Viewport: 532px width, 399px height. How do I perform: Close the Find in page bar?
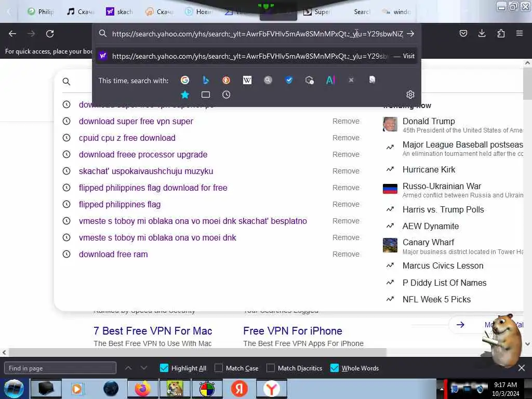pyautogui.click(x=522, y=368)
